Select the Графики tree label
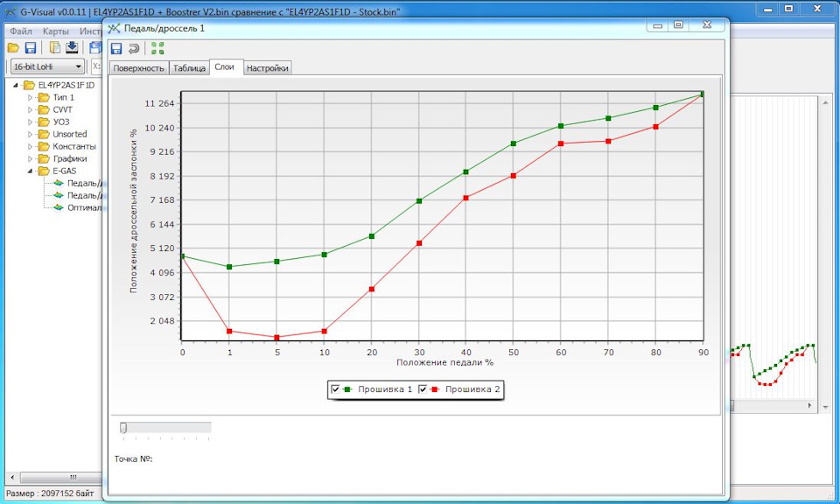Image resolution: width=840 pixels, height=504 pixels. coord(70,159)
